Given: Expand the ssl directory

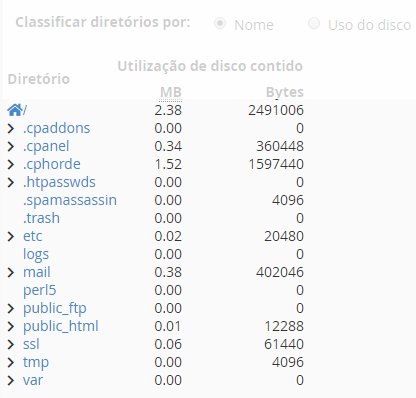Looking at the screenshot, I should [11, 344].
